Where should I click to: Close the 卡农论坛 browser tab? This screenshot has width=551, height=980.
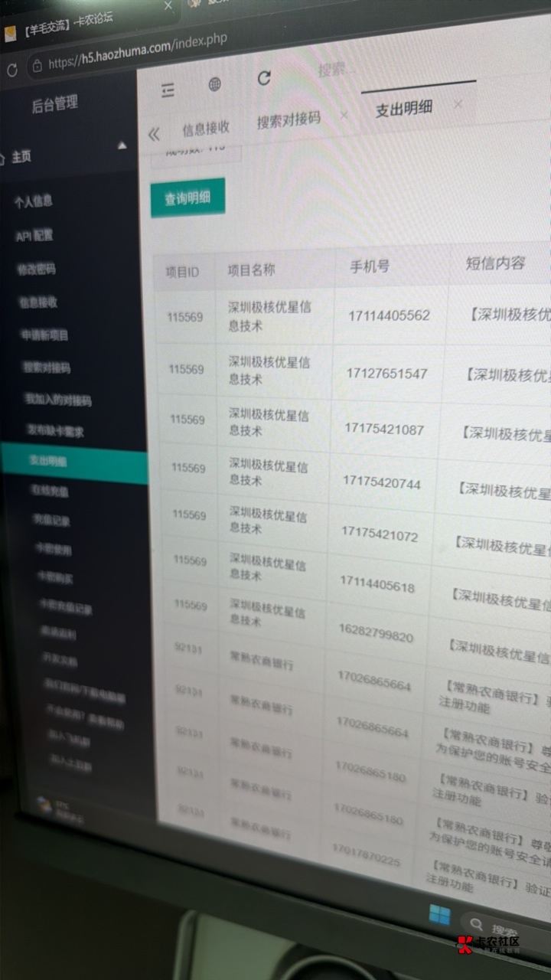168,6
